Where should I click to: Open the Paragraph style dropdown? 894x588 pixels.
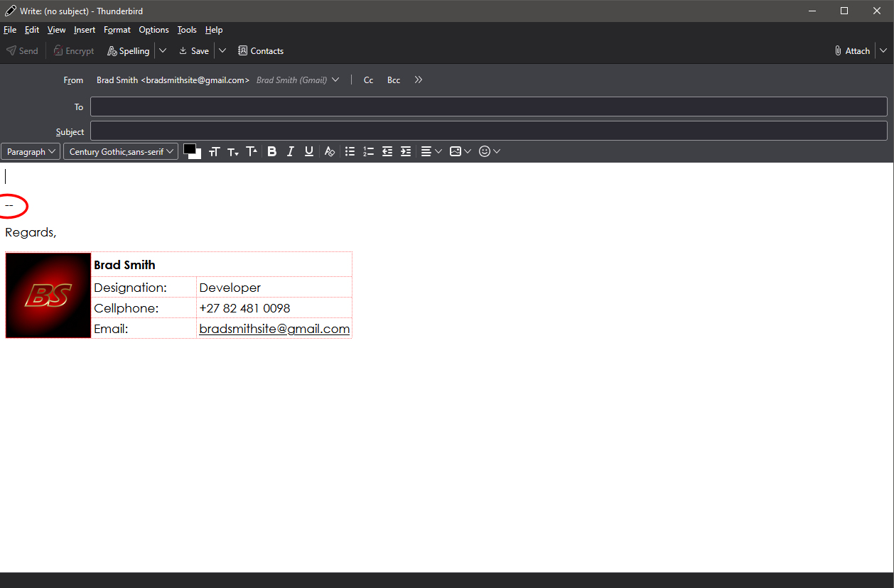pyautogui.click(x=31, y=152)
